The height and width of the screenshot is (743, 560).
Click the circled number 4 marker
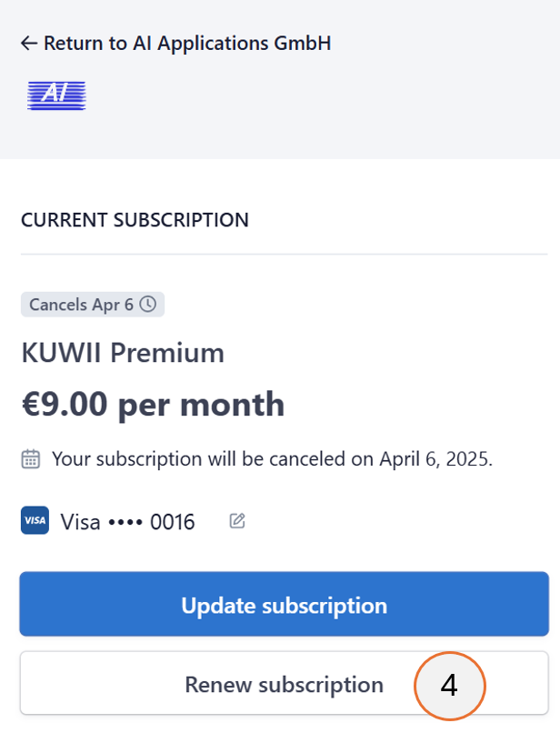(451, 687)
